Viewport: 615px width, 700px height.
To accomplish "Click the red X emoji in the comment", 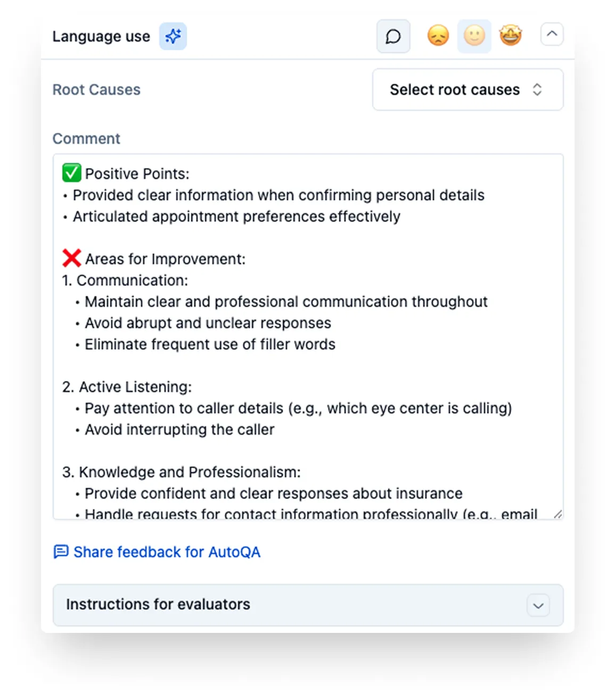I will coord(72,258).
